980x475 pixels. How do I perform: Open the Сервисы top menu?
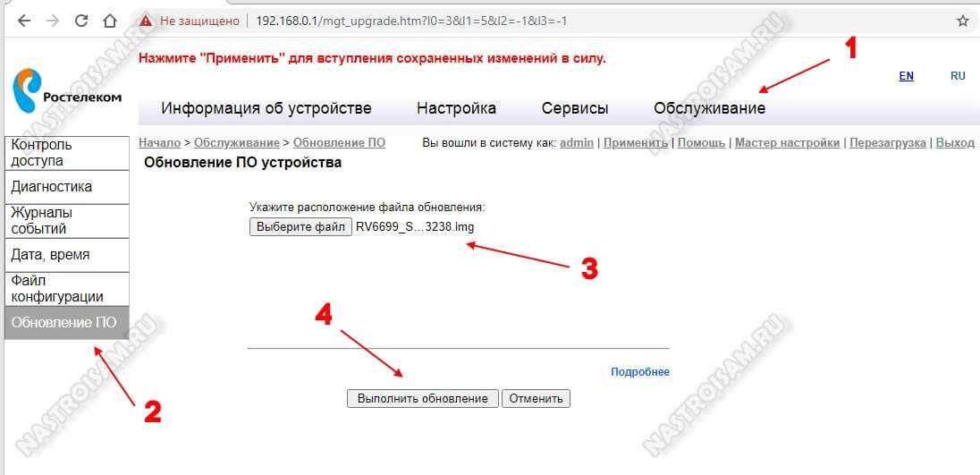pos(575,108)
